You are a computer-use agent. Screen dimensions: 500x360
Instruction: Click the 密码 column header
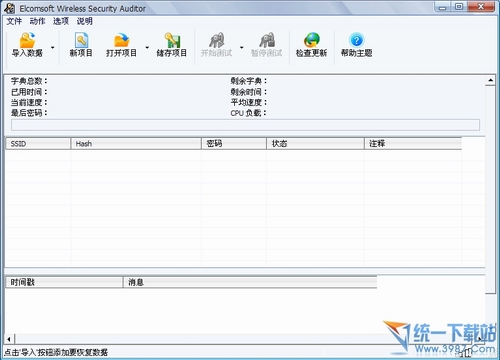tap(234, 144)
